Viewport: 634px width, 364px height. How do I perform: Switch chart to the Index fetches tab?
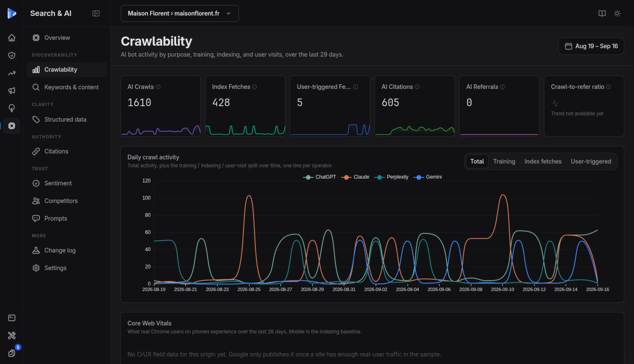[543, 161]
